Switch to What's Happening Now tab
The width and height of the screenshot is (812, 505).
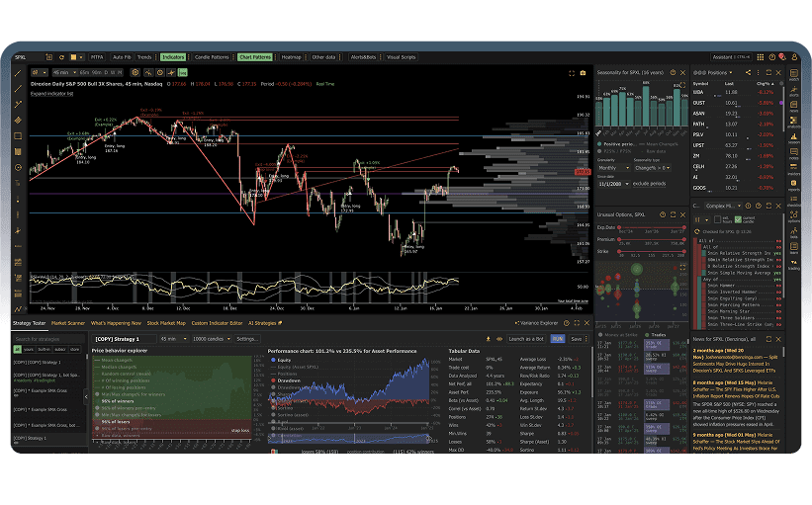[x=116, y=323]
